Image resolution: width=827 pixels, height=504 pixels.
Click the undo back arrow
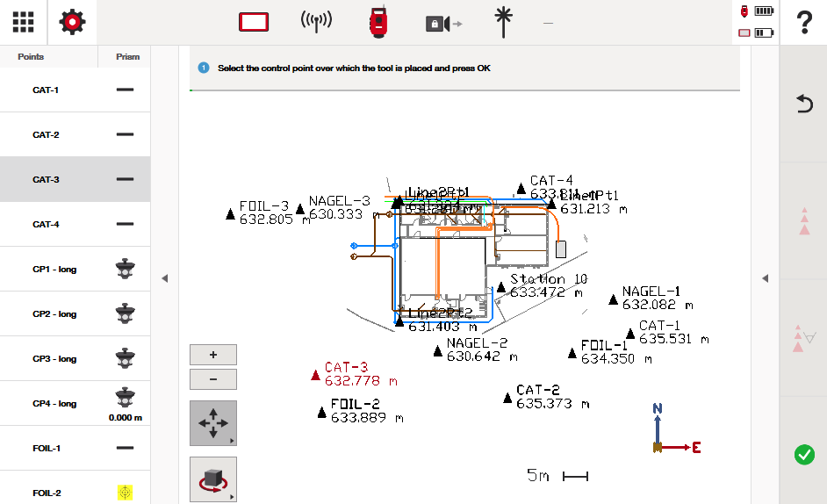pos(803,104)
